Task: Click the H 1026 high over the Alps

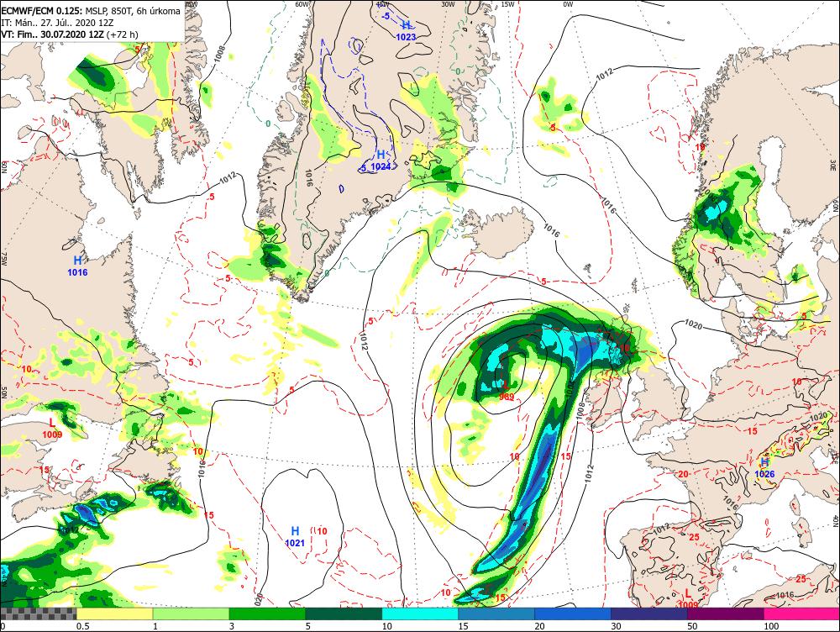Action: click(764, 468)
